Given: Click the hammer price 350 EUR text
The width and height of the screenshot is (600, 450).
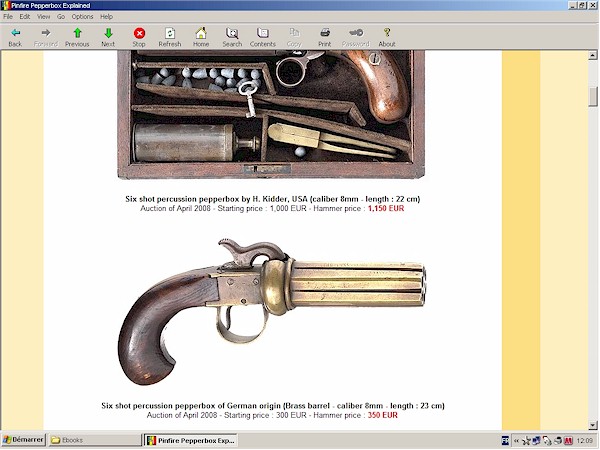Looking at the screenshot, I should (382, 415).
